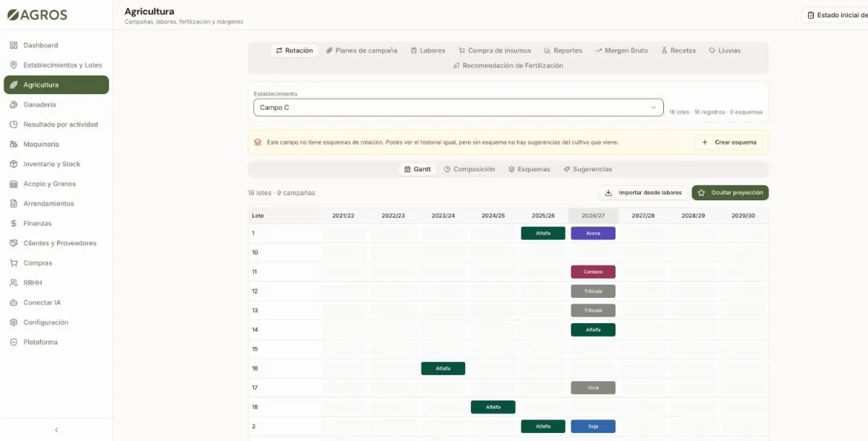Open Plataforma section
Screen dimensions: 868x441
(56, 342)
